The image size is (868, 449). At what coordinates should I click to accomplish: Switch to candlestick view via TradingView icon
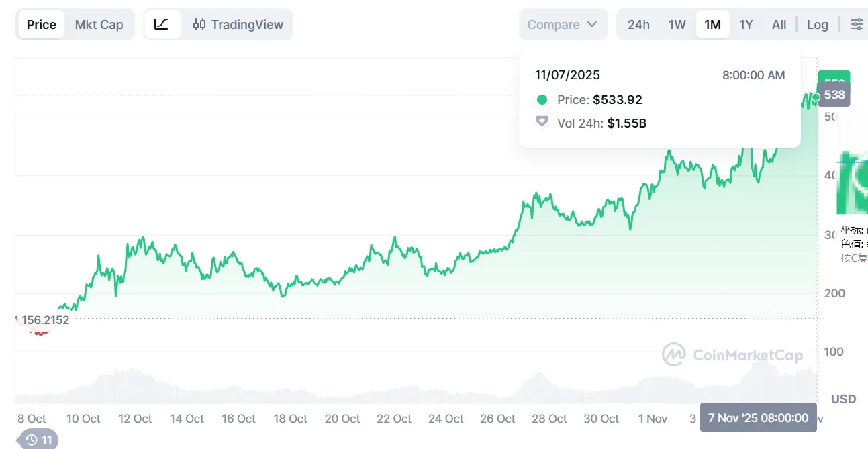tap(199, 24)
